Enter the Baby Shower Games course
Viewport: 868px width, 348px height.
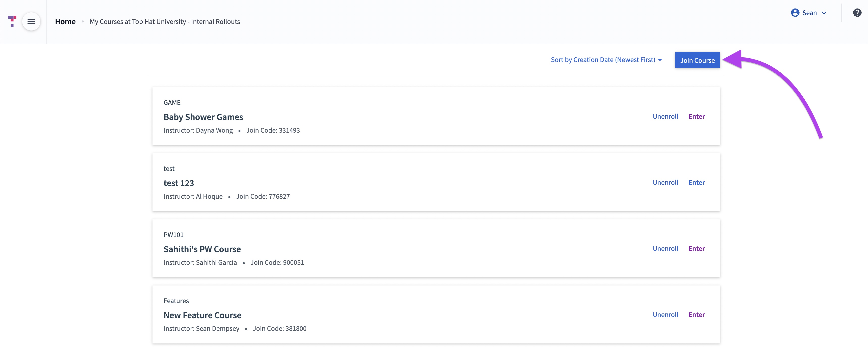pyautogui.click(x=697, y=117)
